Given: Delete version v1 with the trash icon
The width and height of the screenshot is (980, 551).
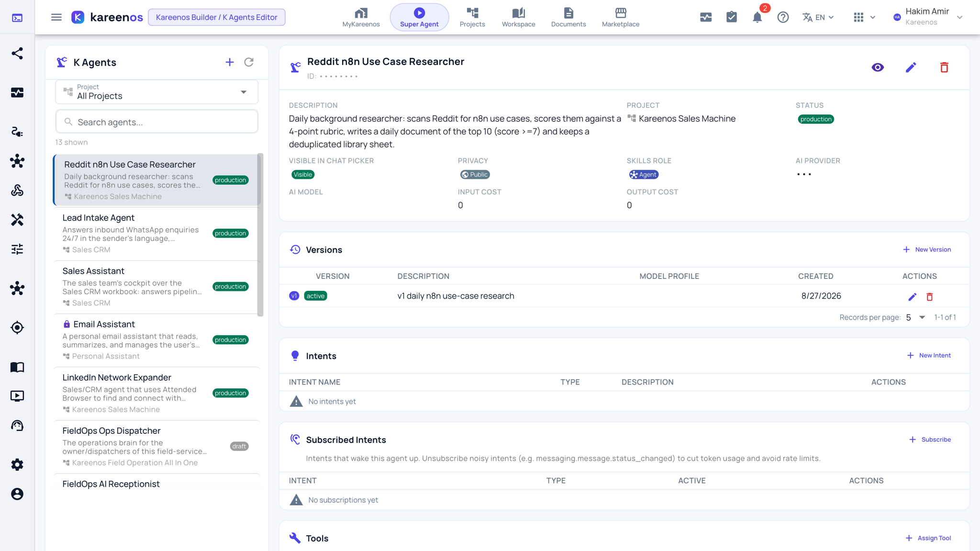Looking at the screenshot, I should click(x=930, y=297).
